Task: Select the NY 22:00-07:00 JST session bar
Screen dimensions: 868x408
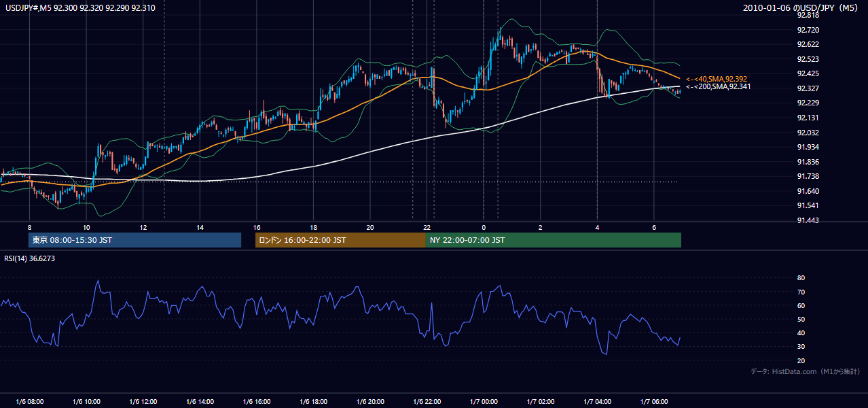Action: coord(554,240)
